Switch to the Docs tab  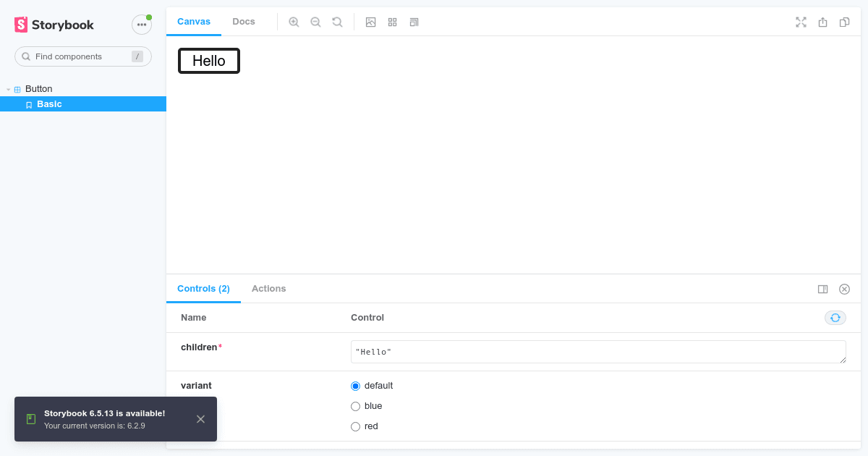[244, 21]
